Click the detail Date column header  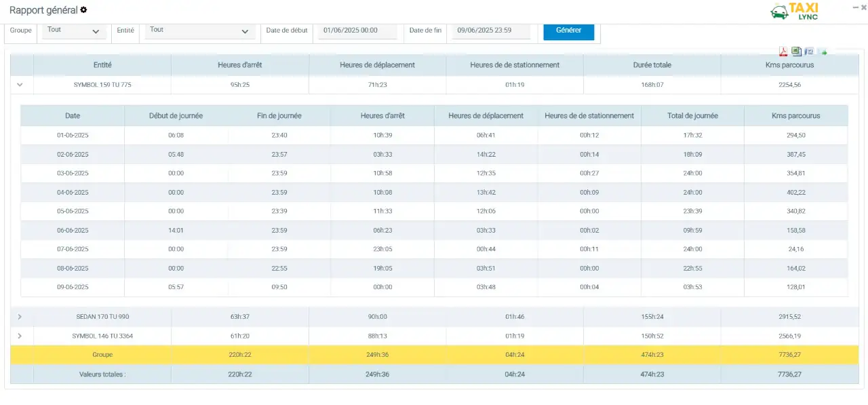coord(73,116)
